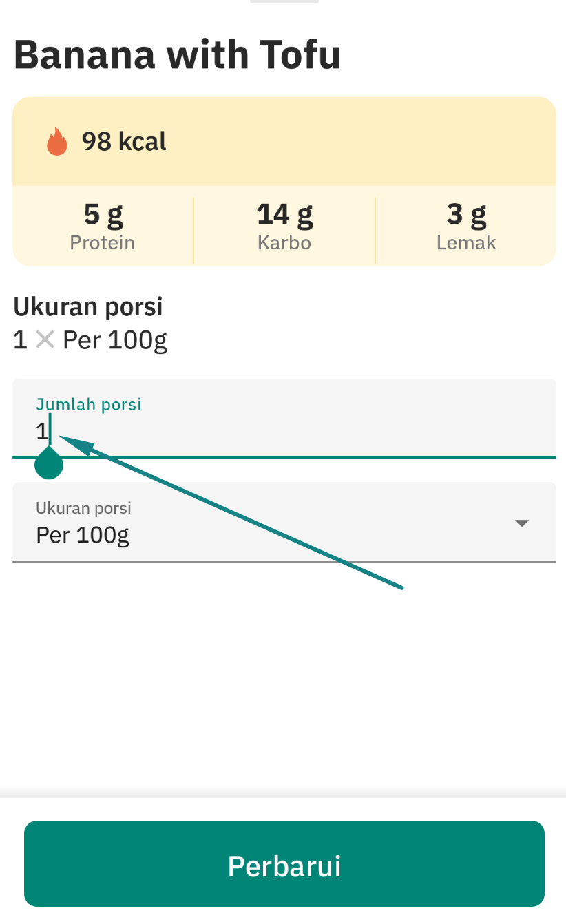Image resolution: width=566 pixels, height=924 pixels.
Task: Click the Karbo label
Action: 284,242
